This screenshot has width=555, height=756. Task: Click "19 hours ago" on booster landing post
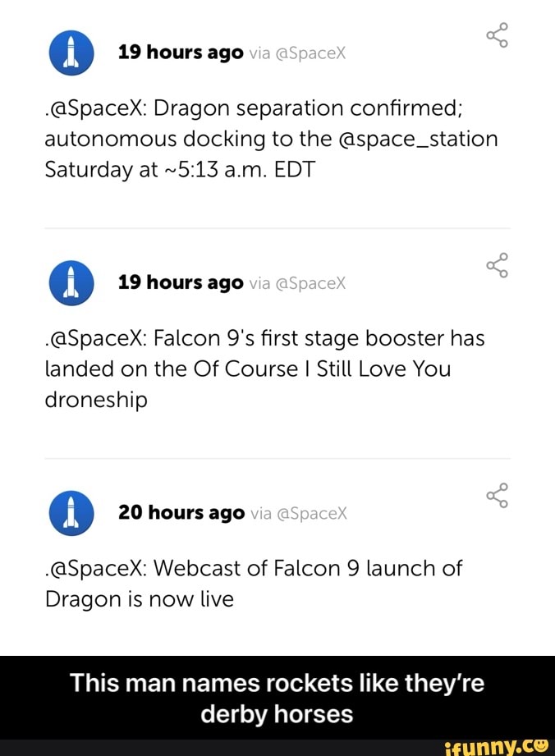click(181, 282)
